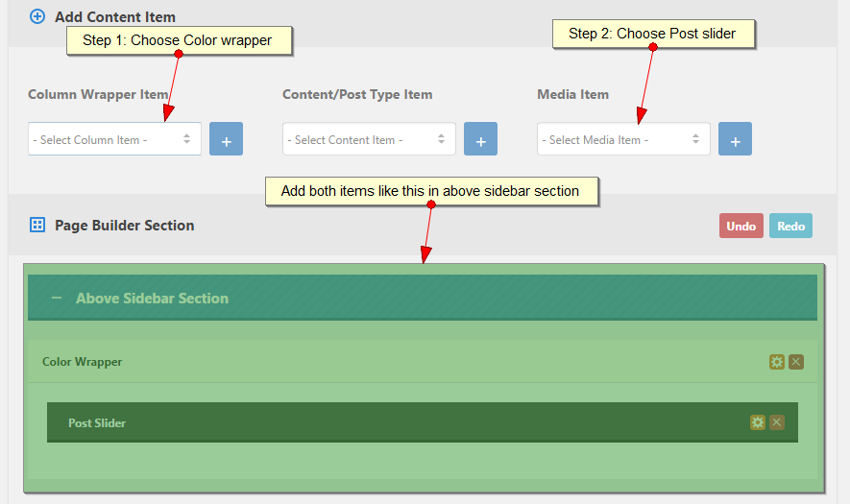Click the Above Sidebar Section title

click(152, 299)
